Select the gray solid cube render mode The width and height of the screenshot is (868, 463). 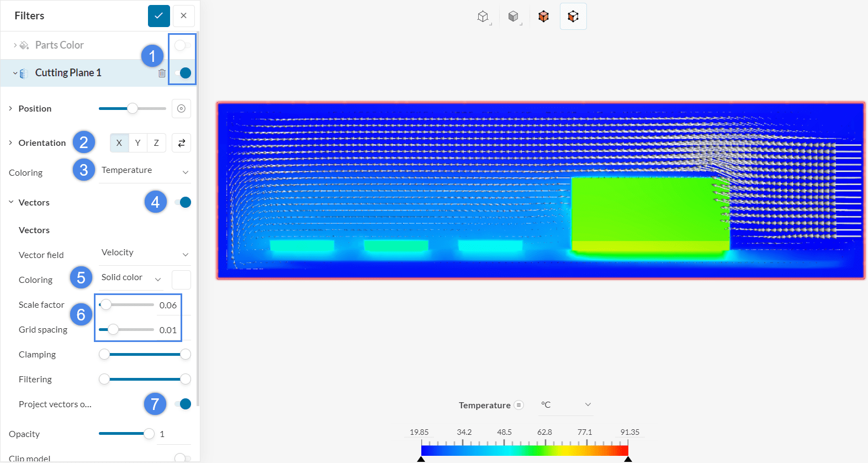point(514,17)
